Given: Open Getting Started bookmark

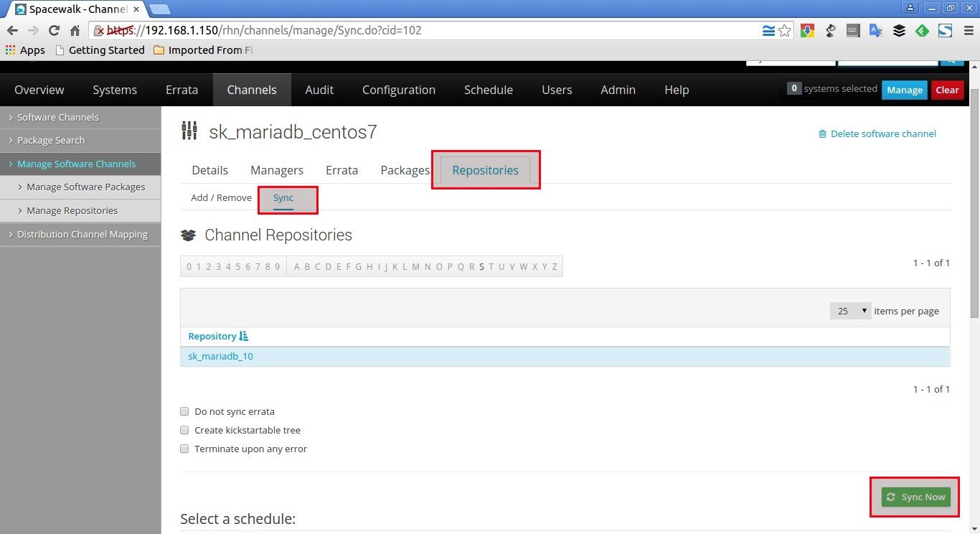Looking at the screenshot, I should pyautogui.click(x=100, y=50).
